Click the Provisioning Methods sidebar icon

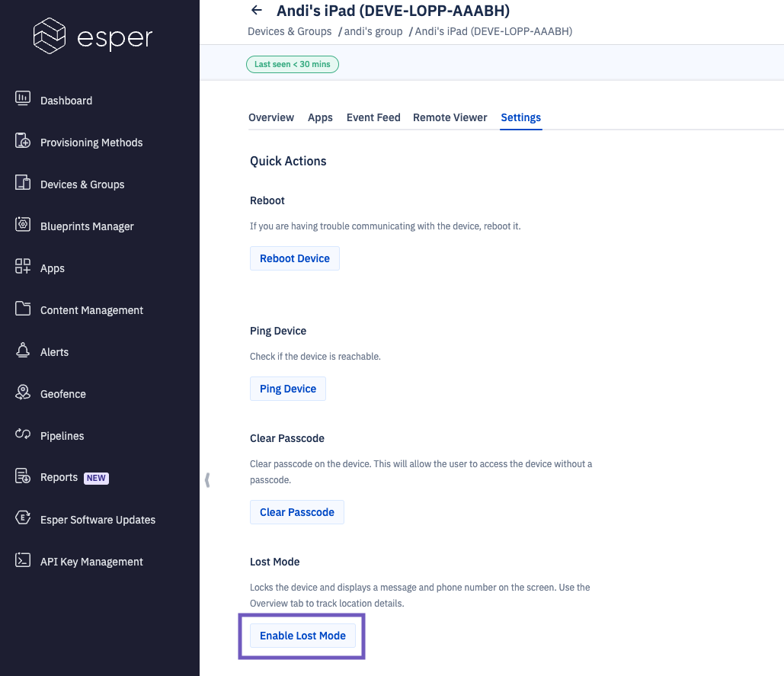[23, 140]
